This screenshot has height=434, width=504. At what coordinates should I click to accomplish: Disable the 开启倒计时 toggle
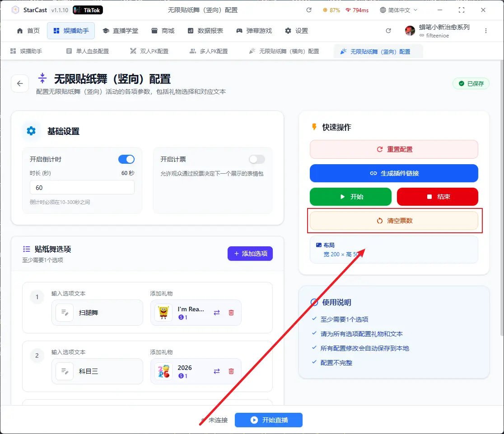click(126, 159)
